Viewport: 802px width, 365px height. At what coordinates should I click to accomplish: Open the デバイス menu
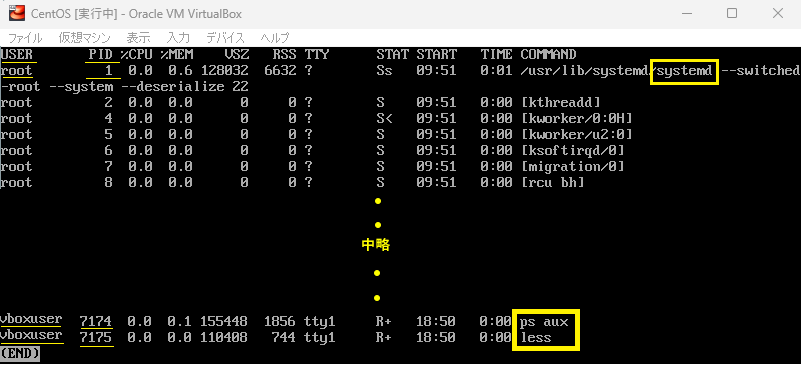click(226, 38)
